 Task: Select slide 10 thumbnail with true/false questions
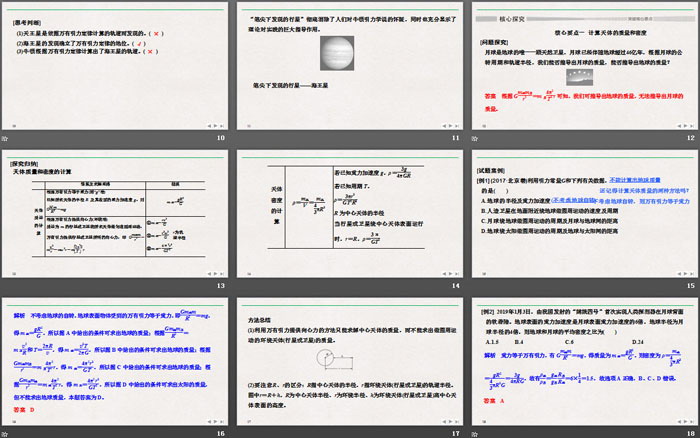click(117, 65)
